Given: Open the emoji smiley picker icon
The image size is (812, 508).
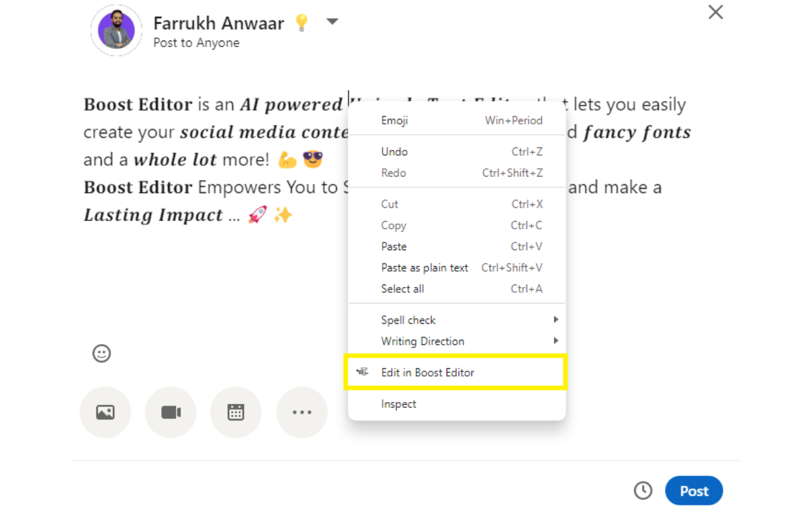Looking at the screenshot, I should [102, 354].
